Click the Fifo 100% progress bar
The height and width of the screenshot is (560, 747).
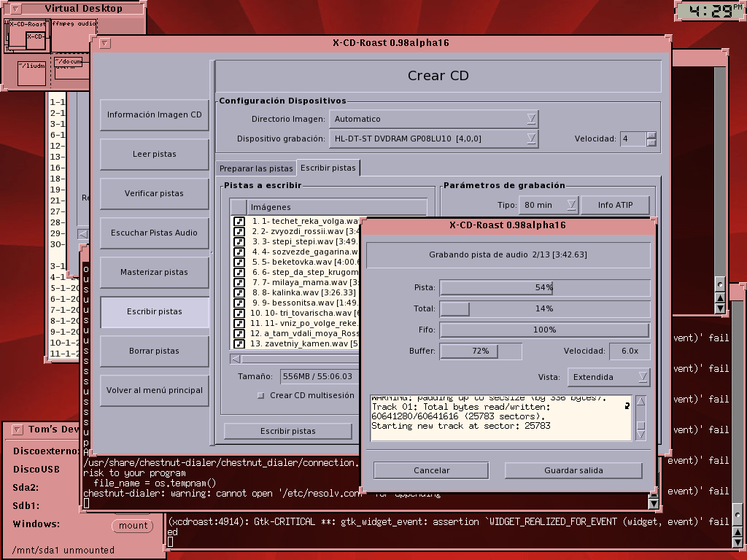(x=544, y=330)
